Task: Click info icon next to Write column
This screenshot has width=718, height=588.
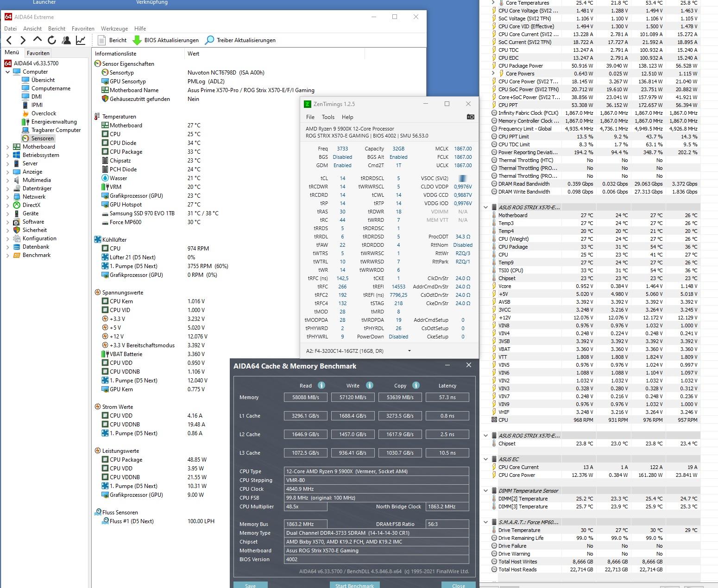Action: click(370, 385)
